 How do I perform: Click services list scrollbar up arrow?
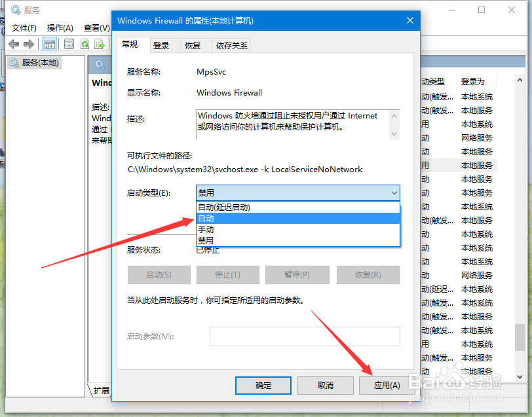tap(520, 81)
